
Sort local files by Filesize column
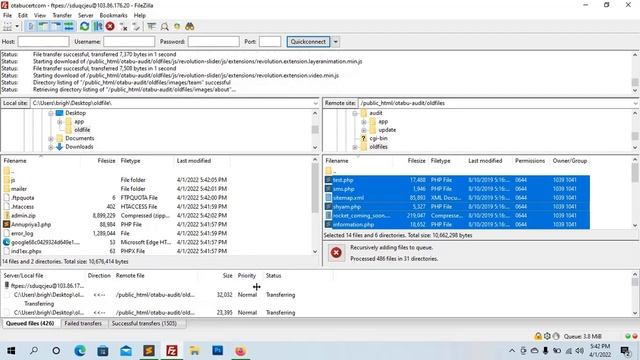(106, 161)
